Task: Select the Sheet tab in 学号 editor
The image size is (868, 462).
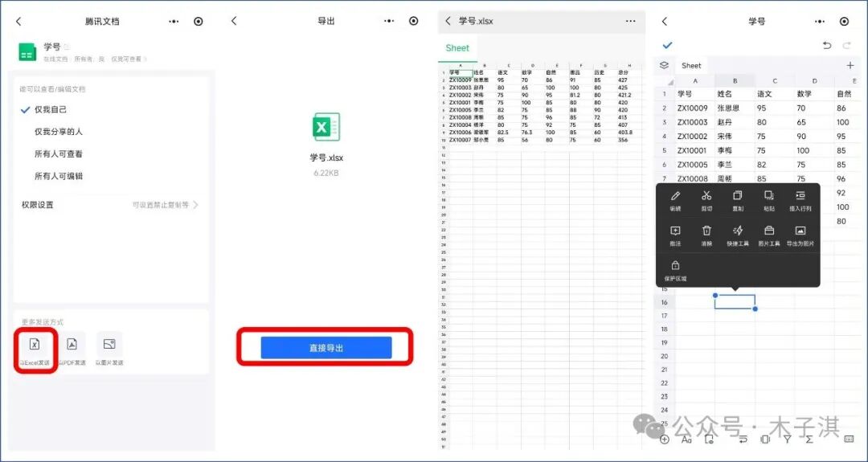Action: click(x=691, y=65)
